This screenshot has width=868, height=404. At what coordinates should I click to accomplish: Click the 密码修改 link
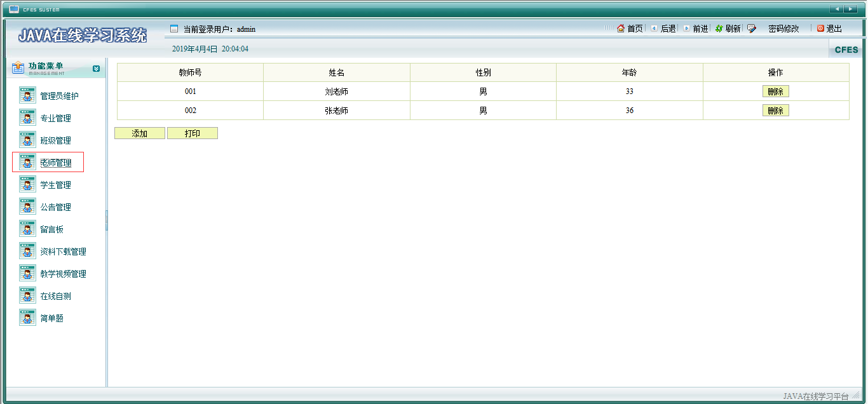(x=783, y=29)
